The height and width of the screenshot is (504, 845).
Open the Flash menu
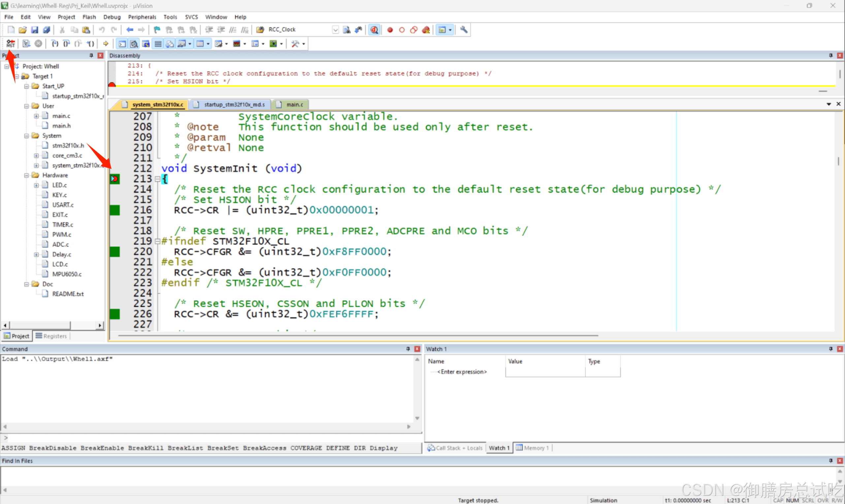(89, 17)
